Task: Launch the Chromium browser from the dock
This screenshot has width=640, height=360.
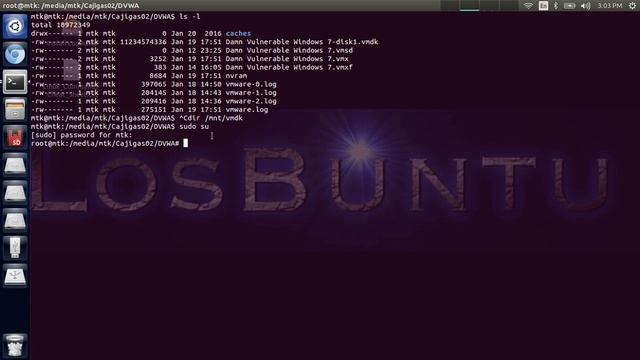Action: [15, 54]
